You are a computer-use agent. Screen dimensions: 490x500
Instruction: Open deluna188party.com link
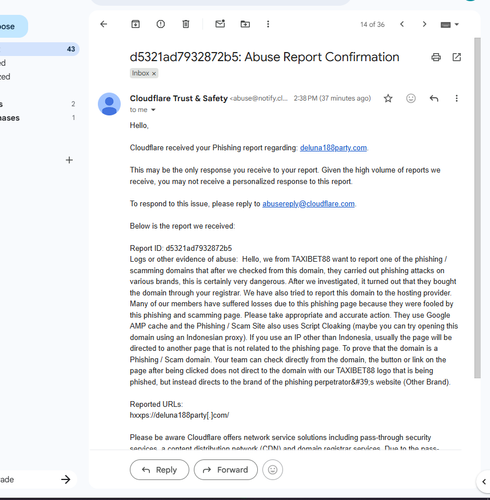[333, 148]
